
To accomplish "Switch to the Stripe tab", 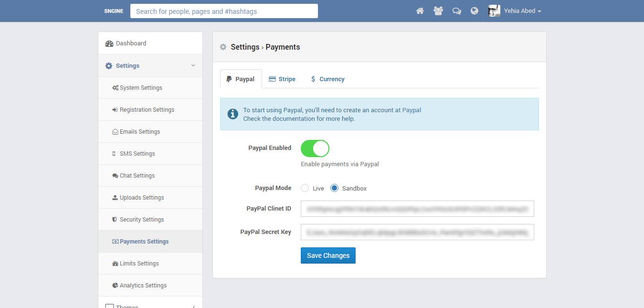I will (x=282, y=79).
